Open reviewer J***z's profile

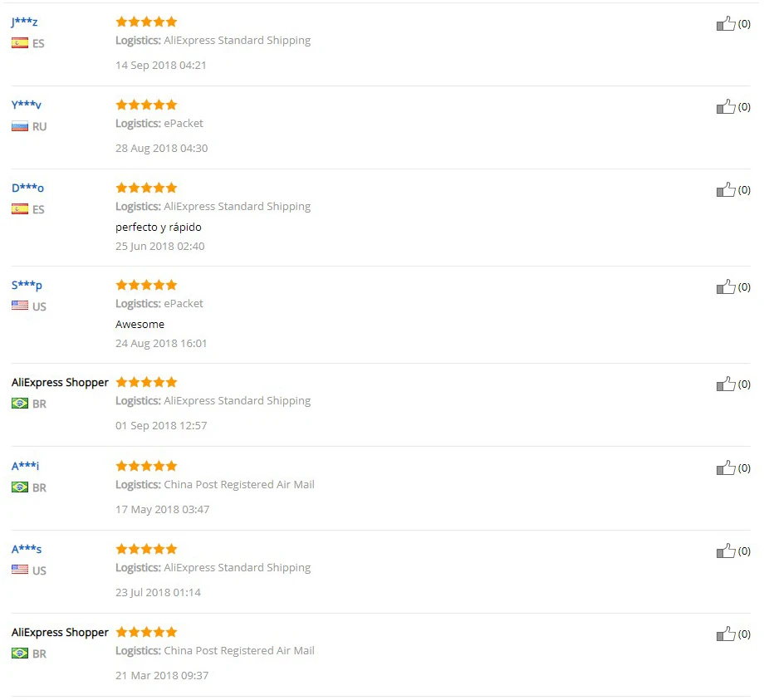tap(25, 22)
